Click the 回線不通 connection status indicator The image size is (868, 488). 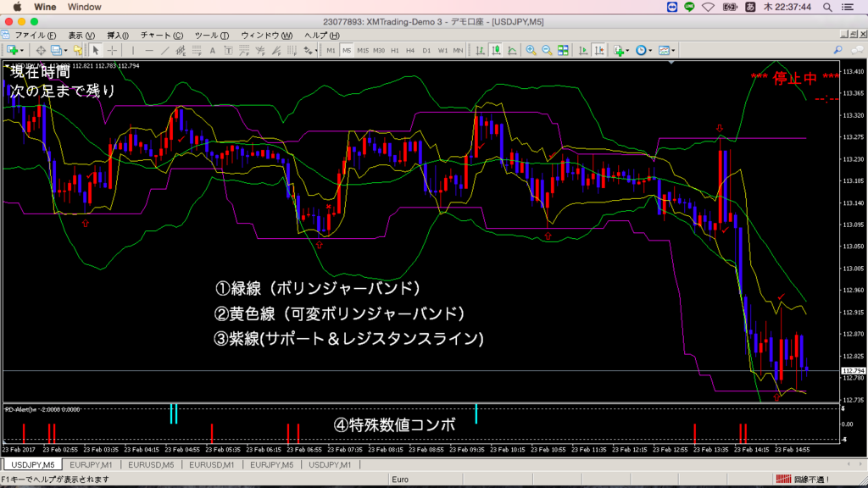803,480
